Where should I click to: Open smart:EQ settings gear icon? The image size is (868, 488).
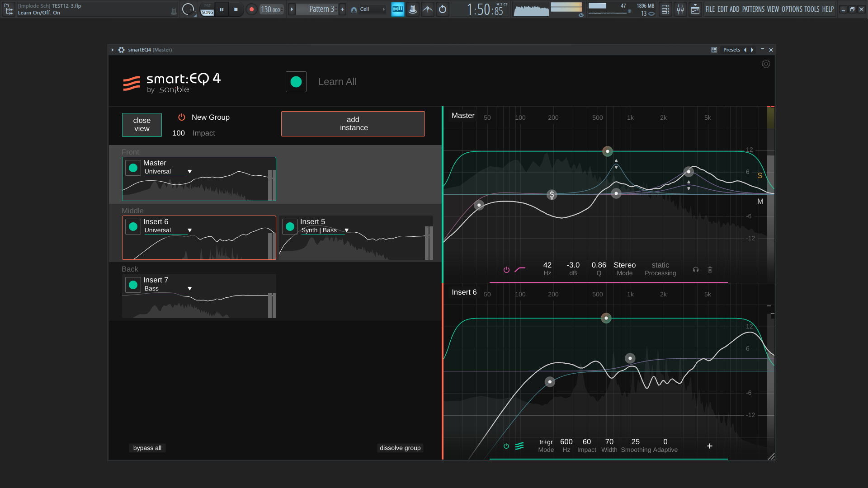pos(766,64)
